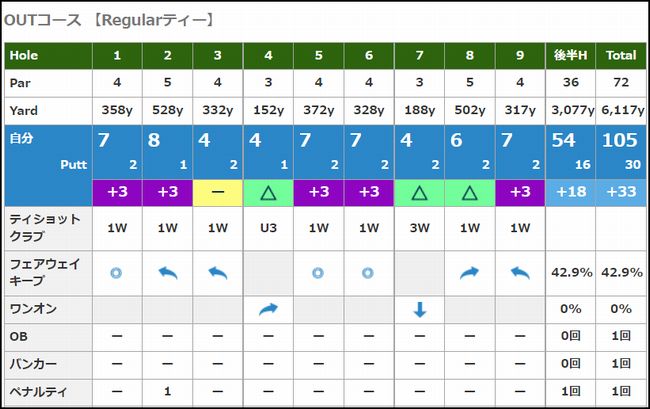Viewport: 650px width, 409px height.
Task: Click the +33 total score badge
Action: tap(621, 192)
